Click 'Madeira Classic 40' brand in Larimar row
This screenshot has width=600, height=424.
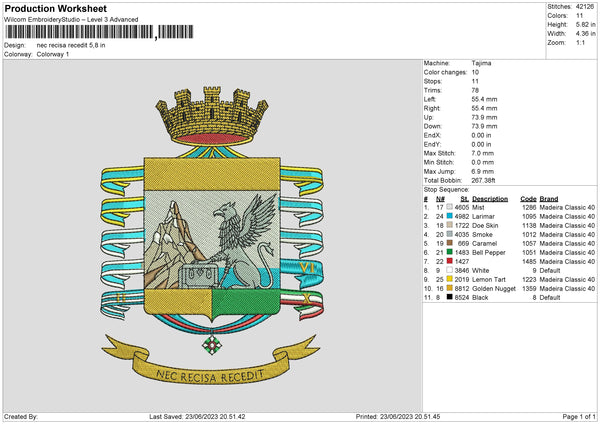click(567, 217)
